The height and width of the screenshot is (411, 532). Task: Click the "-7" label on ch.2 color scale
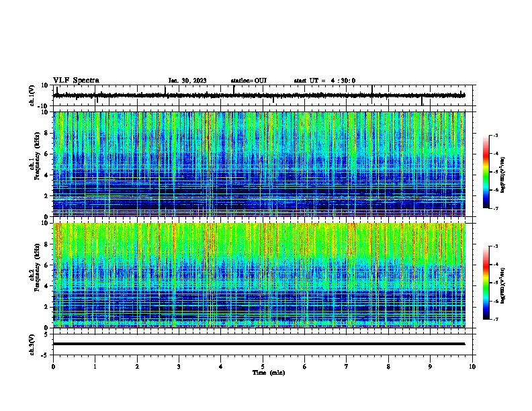click(x=495, y=319)
